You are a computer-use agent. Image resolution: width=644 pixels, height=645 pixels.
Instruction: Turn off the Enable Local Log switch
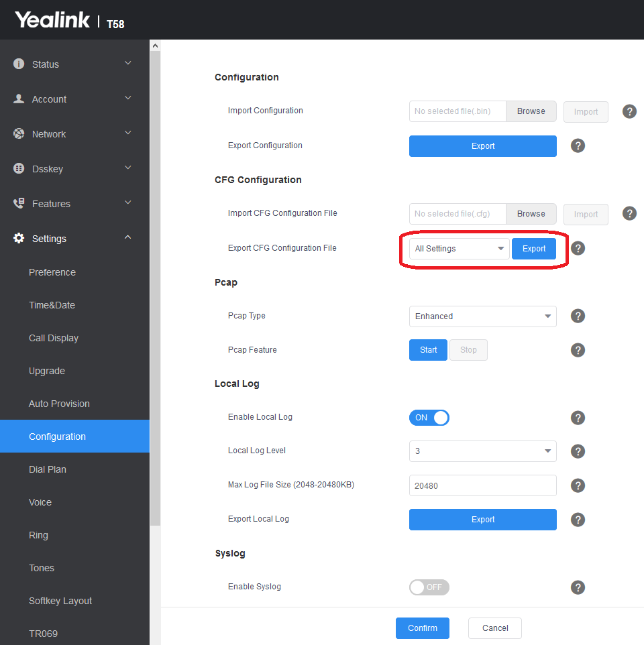tap(429, 418)
